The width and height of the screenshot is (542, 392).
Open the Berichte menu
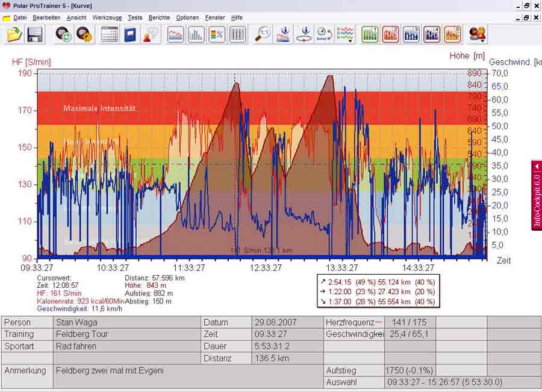coord(159,18)
